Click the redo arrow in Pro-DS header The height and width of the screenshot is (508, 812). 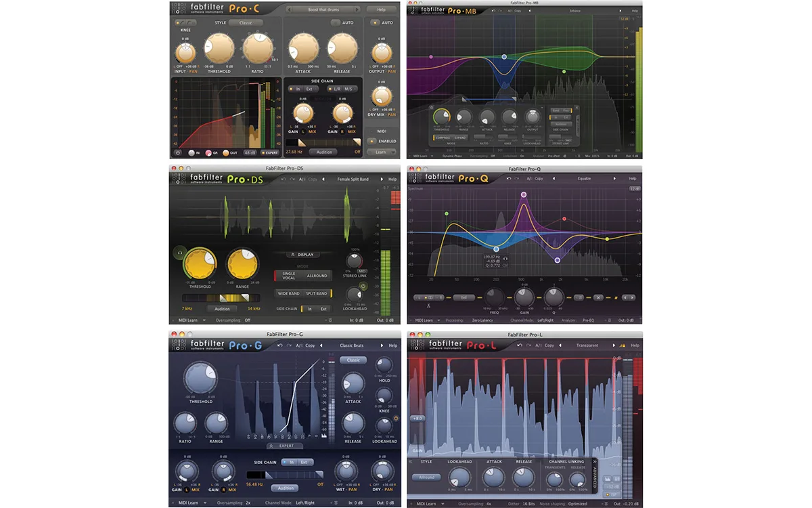pos(293,179)
